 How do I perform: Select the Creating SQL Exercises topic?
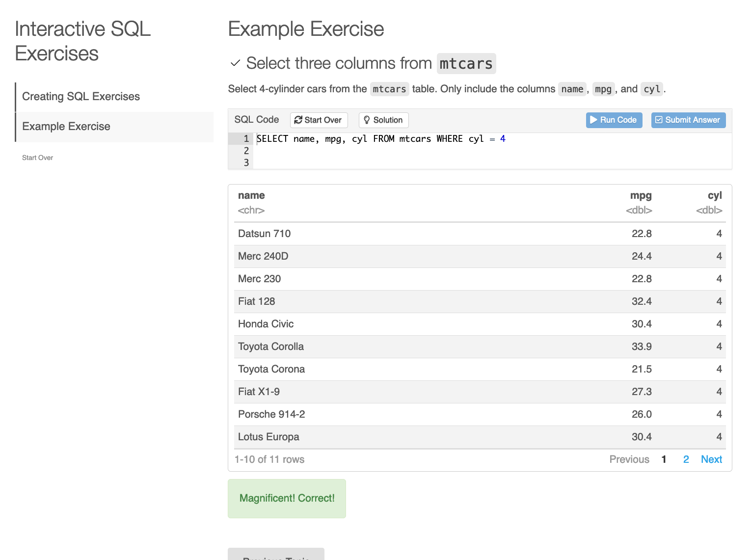81,96
